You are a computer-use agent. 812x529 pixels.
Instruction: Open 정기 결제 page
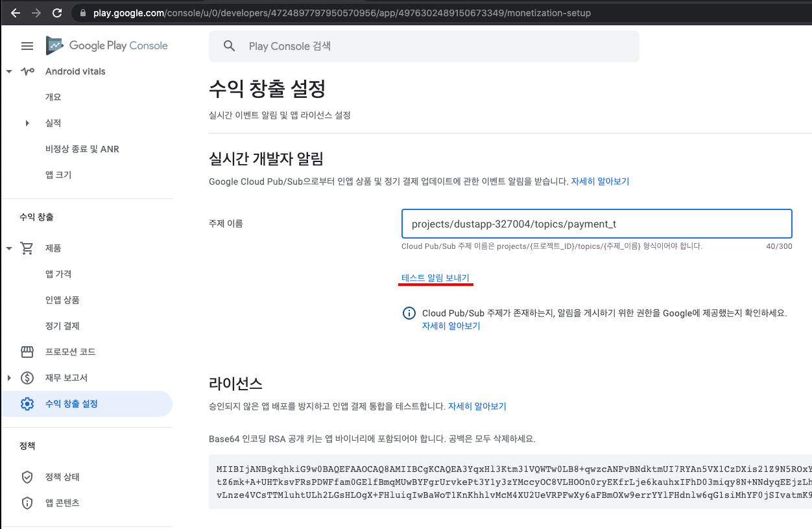(x=62, y=326)
